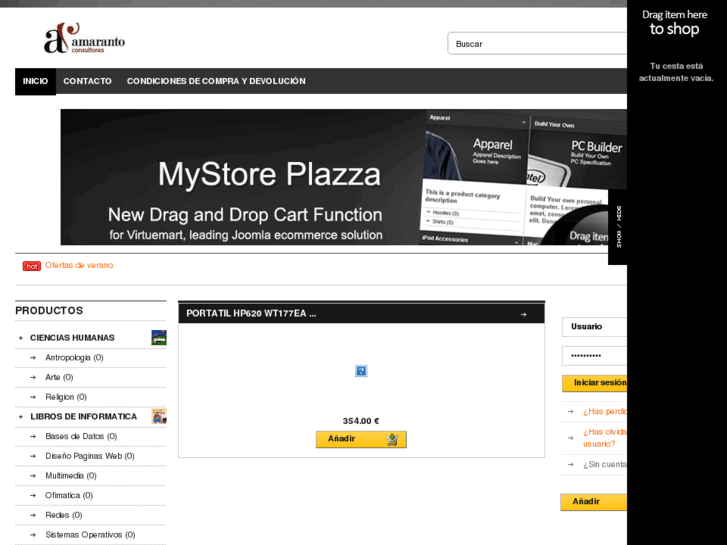
Task: Open the Redes (0) subcategory
Action: 64,515
